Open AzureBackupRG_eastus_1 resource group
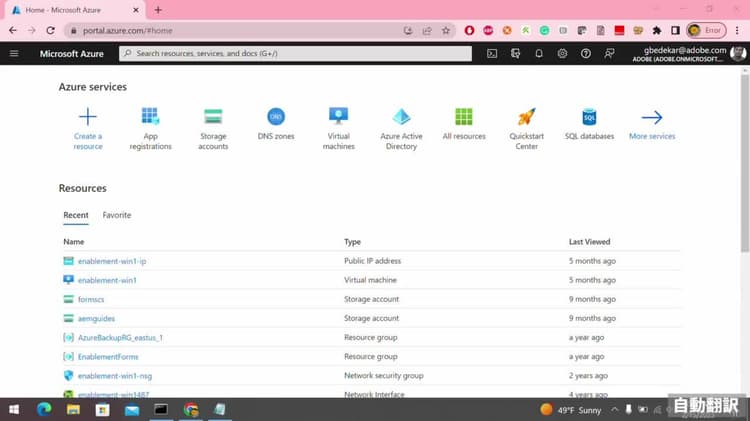This screenshot has width=750, height=421. 120,338
